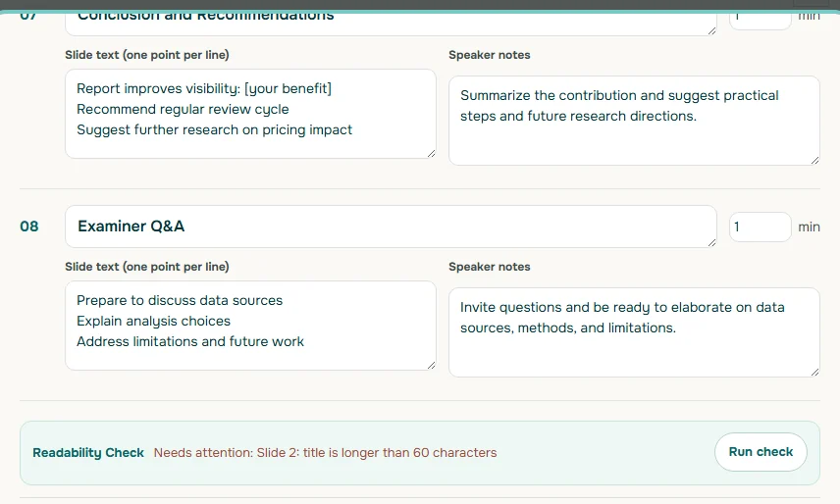Edit the Examiner Q&A slide title field
The image size is (840, 504).
click(x=391, y=227)
